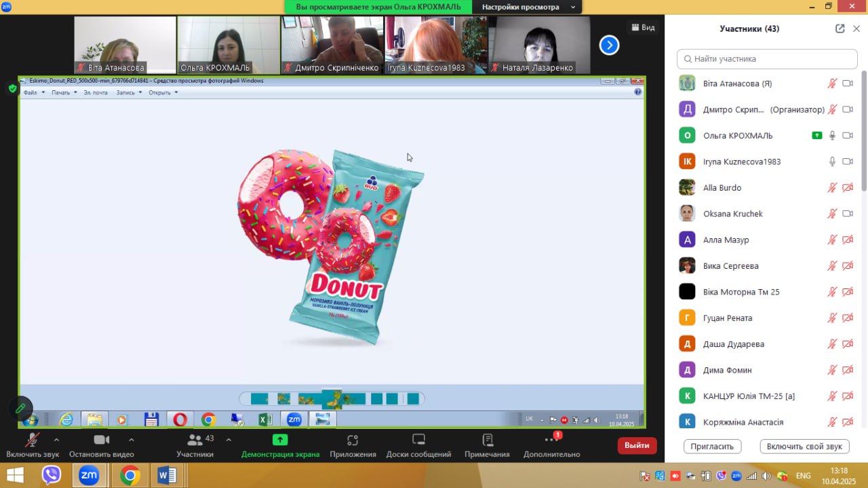This screenshot has width=868, height=488.
Task: Click camera icon for Iryna Kuznecova1983 row
Action: tap(847, 162)
